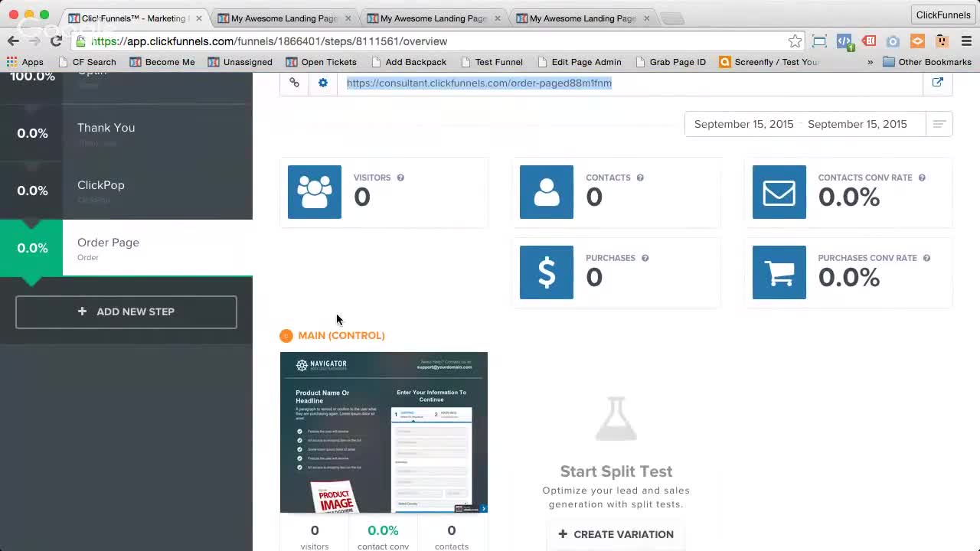
Task: Go back to the previous page
Action: pyautogui.click(x=13, y=41)
